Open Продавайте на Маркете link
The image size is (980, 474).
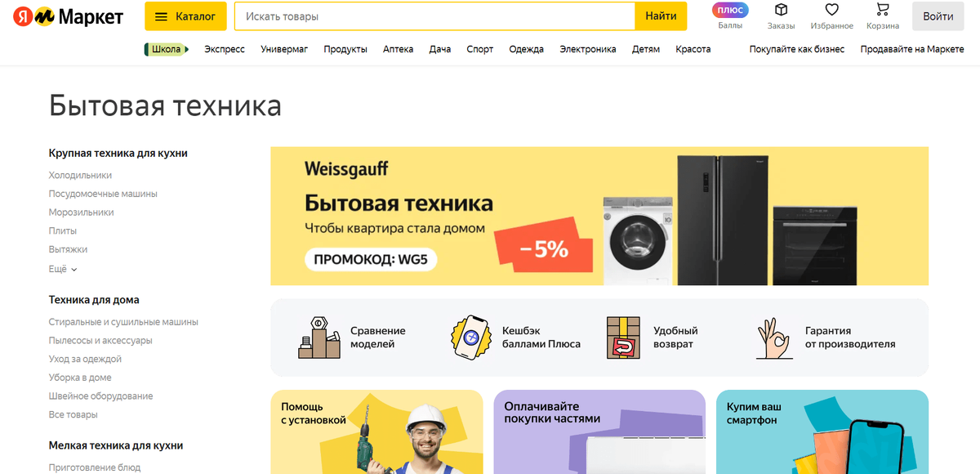(x=912, y=49)
